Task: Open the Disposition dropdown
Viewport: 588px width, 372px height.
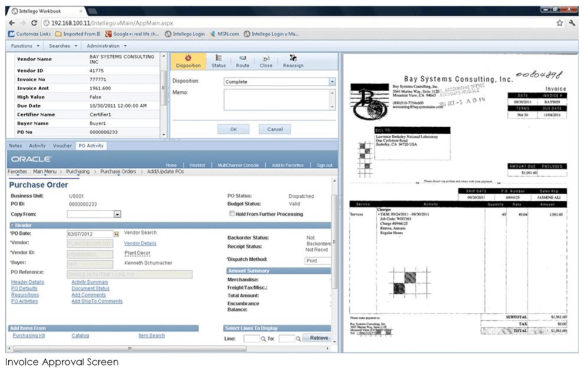Action: coord(332,81)
